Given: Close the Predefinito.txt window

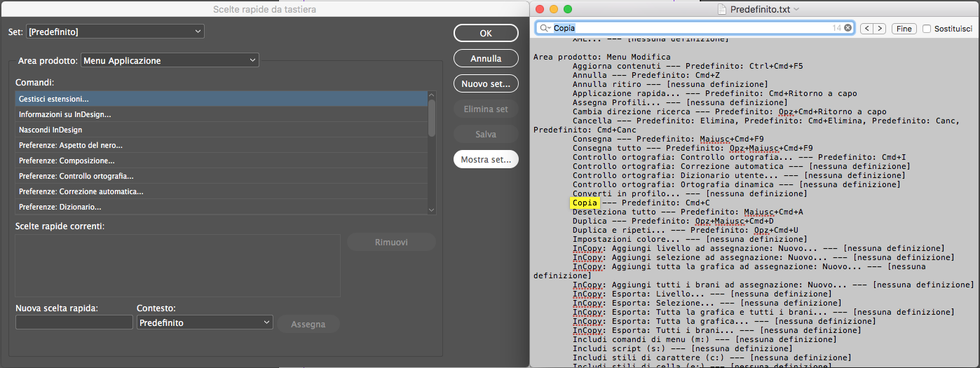Looking at the screenshot, I should (540, 9).
